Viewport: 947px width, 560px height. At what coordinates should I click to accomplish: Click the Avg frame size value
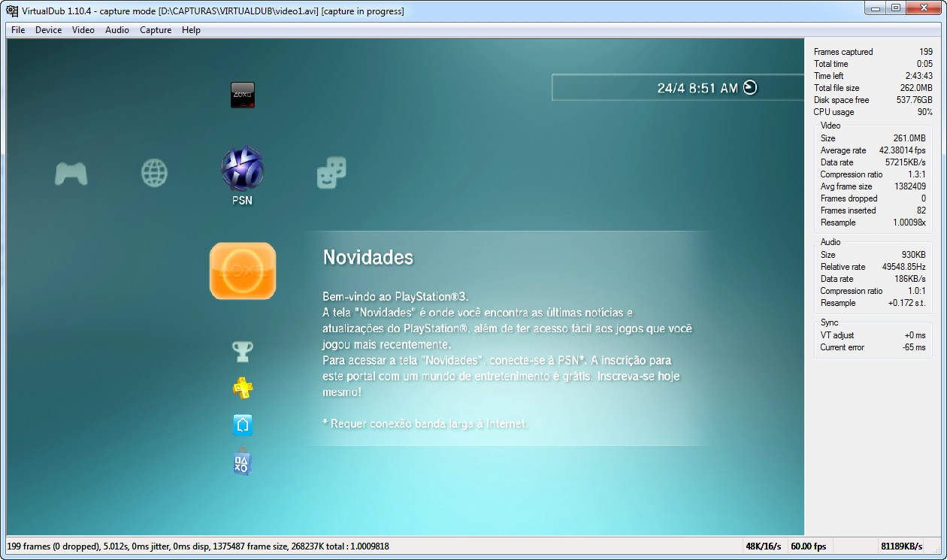(x=910, y=186)
